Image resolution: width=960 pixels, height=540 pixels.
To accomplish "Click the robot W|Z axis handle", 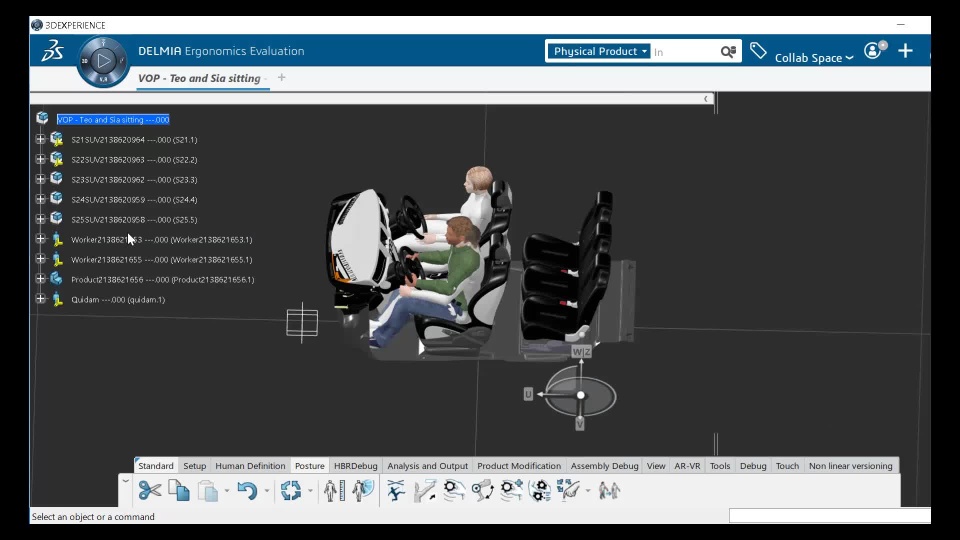I will [x=582, y=351].
